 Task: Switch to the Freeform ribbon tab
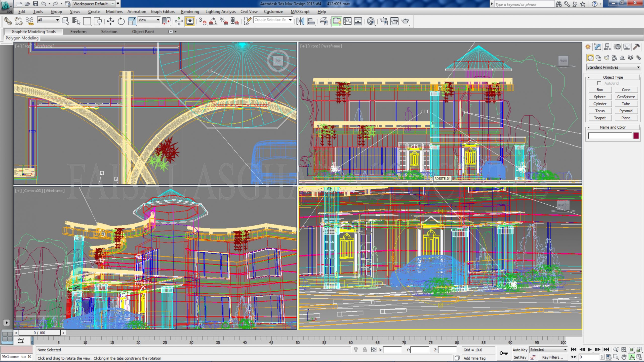pyautogui.click(x=78, y=32)
